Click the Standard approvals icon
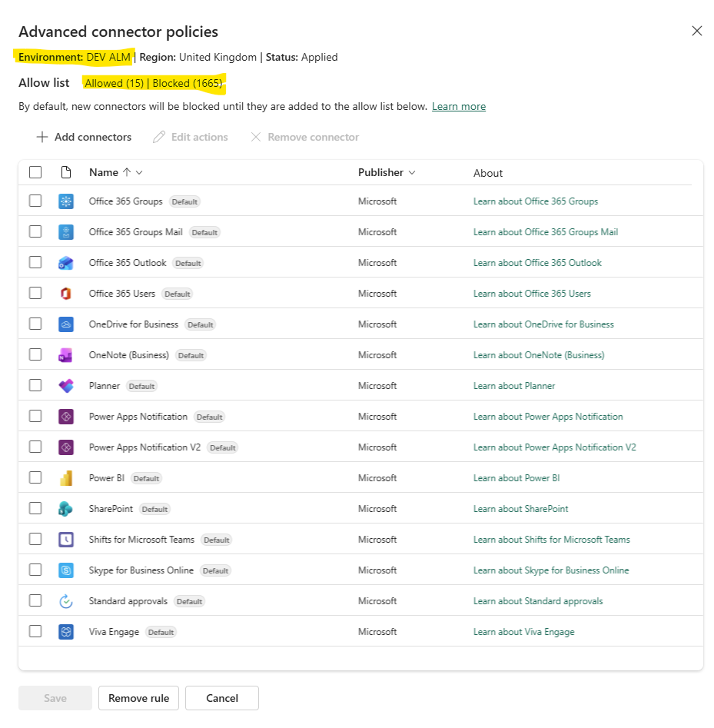The height and width of the screenshot is (728, 714). [x=66, y=601]
